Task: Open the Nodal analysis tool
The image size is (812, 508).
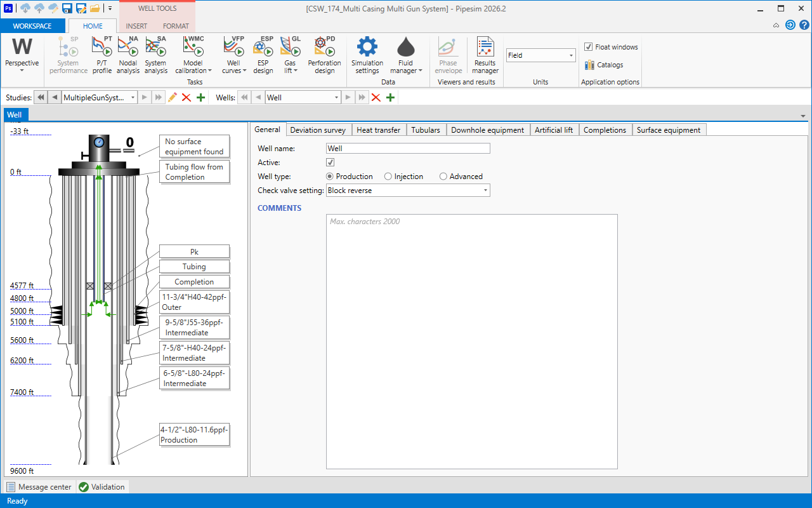Action: click(128, 56)
